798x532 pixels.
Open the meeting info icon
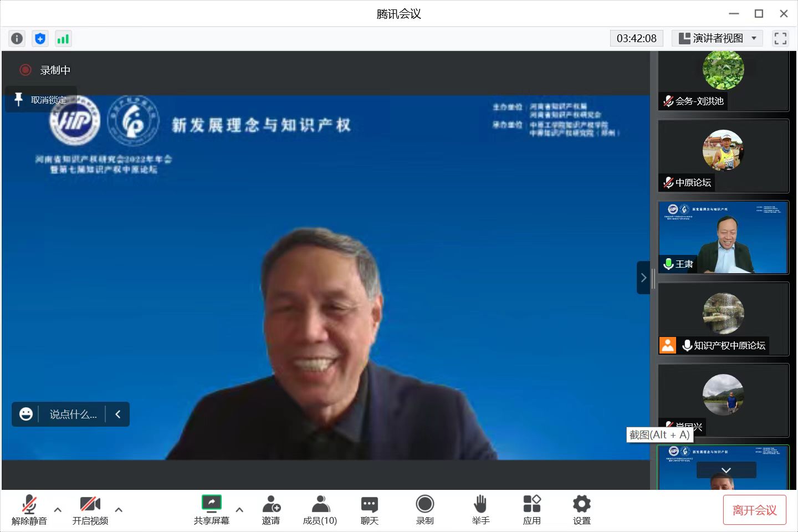[x=17, y=38]
